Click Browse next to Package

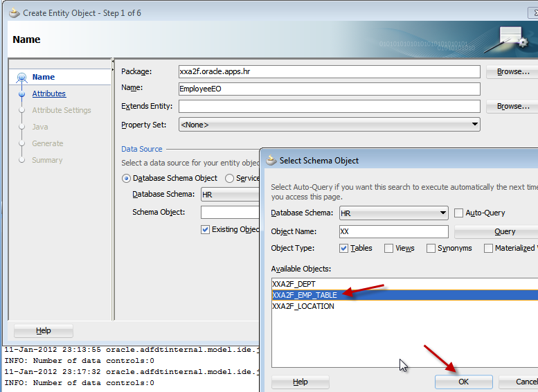[x=512, y=72]
